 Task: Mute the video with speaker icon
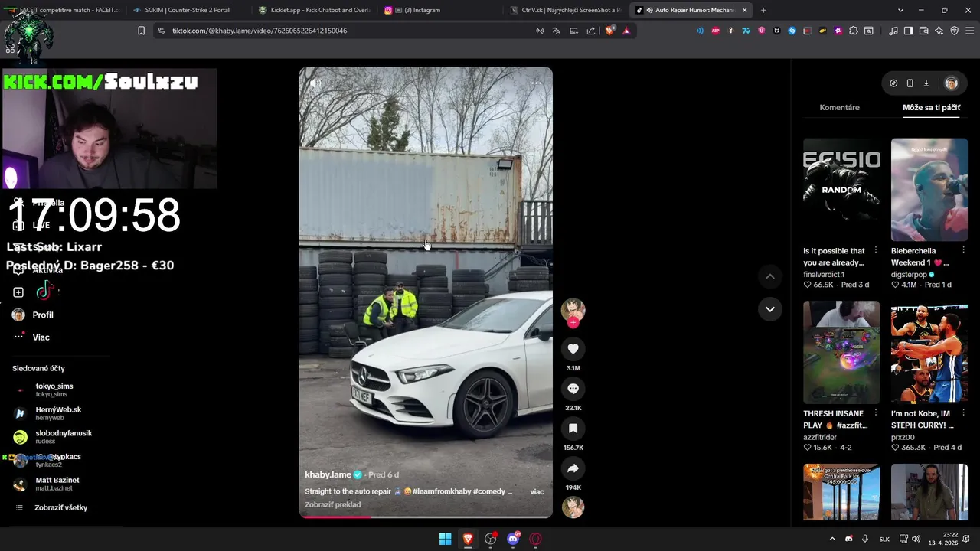pos(315,83)
